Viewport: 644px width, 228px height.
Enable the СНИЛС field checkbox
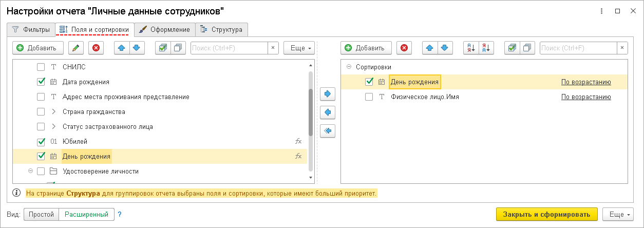point(41,67)
